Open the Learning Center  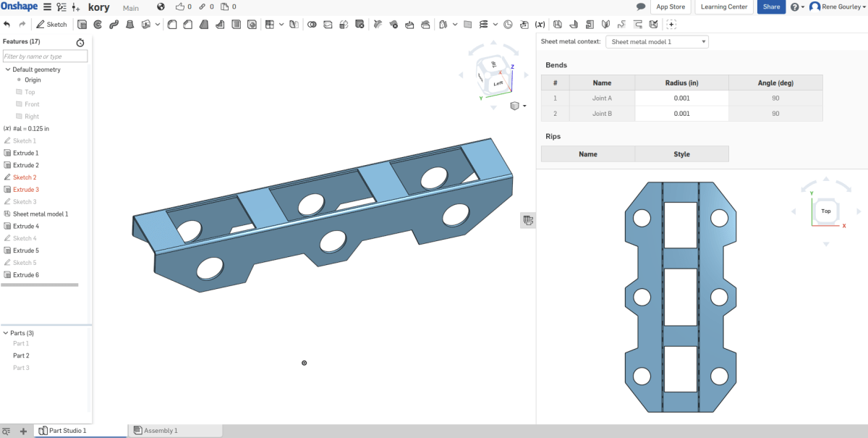[723, 7]
